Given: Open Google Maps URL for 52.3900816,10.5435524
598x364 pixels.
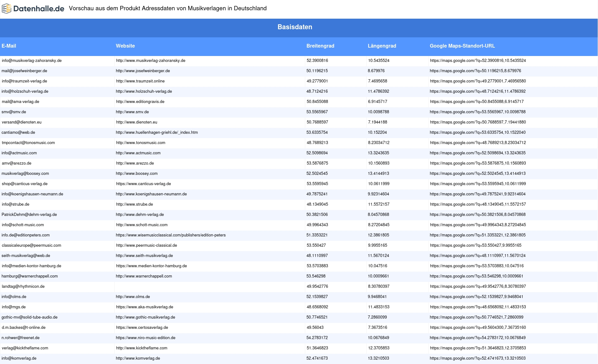Looking at the screenshot, I should (x=478, y=61).
